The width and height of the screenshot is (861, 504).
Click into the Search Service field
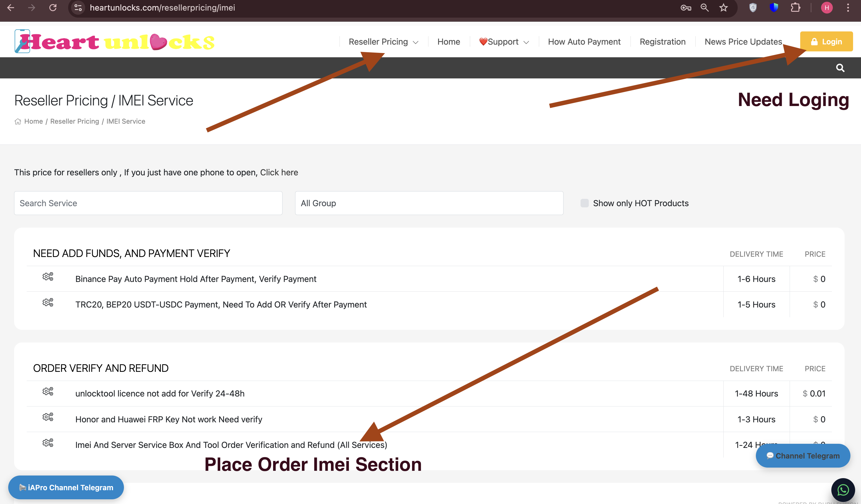click(148, 203)
